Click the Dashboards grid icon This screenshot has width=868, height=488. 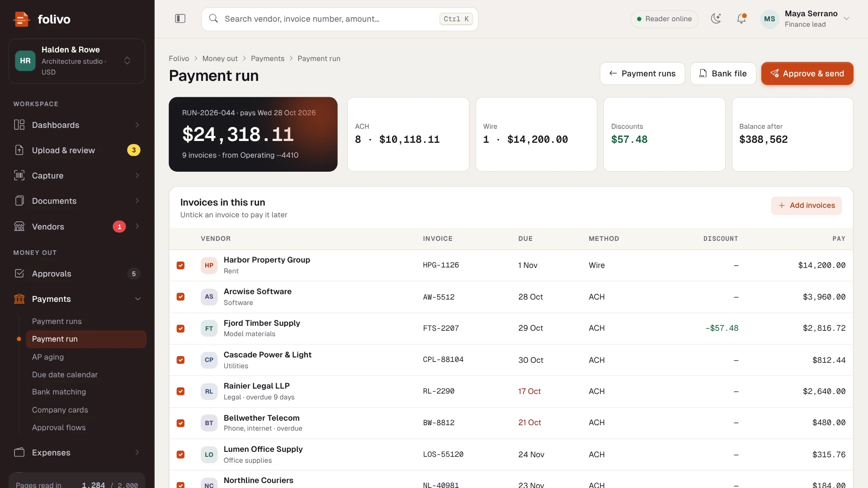pyautogui.click(x=19, y=125)
